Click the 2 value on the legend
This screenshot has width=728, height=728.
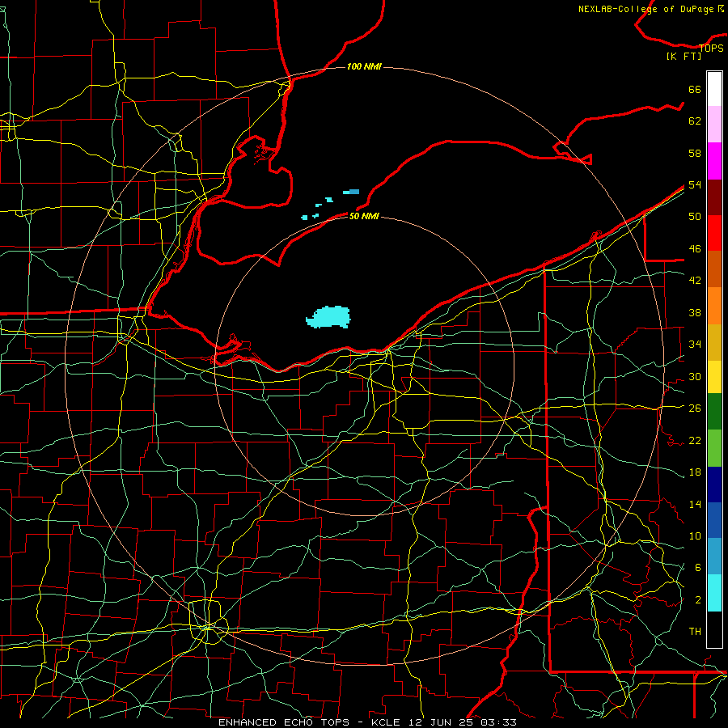[x=697, y=600]
